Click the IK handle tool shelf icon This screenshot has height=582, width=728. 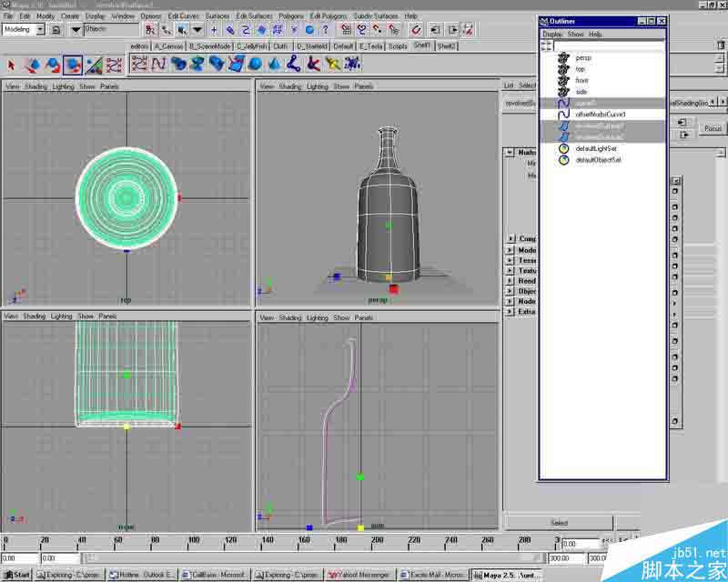point(313,64)
